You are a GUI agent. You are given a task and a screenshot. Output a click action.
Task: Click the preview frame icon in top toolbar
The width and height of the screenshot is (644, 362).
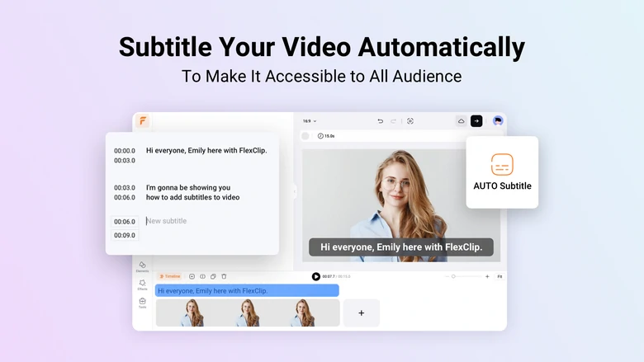click(410, 121)
